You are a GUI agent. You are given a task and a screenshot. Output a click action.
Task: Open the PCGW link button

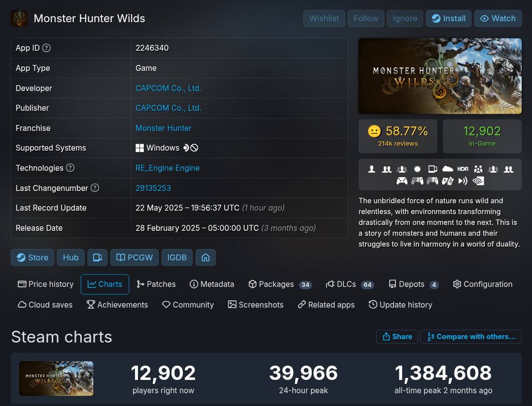pos(134,257)
